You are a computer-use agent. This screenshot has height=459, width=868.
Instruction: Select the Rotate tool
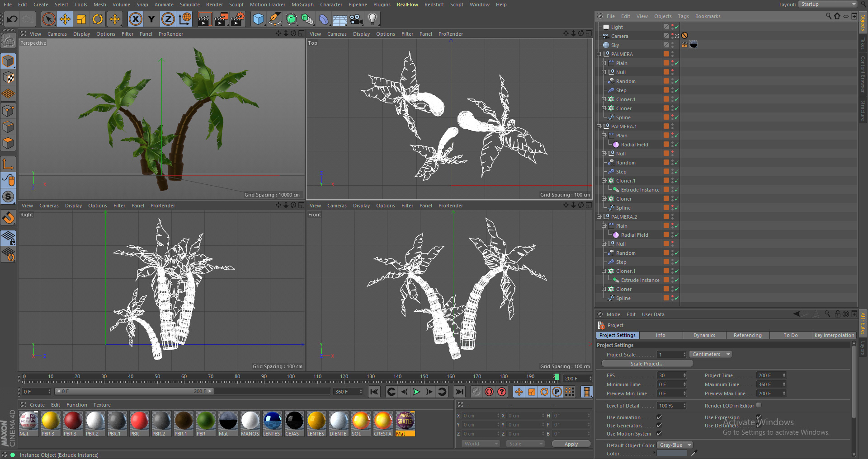[x=98, y=19]
